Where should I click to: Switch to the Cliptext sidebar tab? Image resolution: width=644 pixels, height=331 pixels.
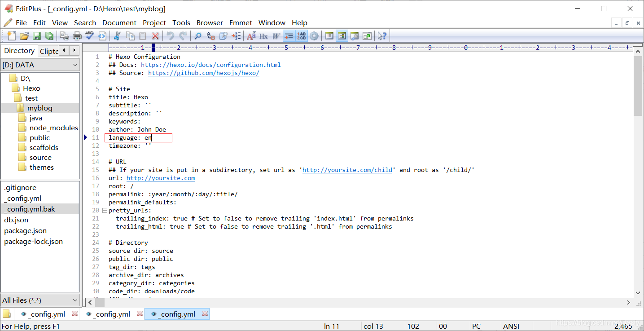tap(49, 51)
